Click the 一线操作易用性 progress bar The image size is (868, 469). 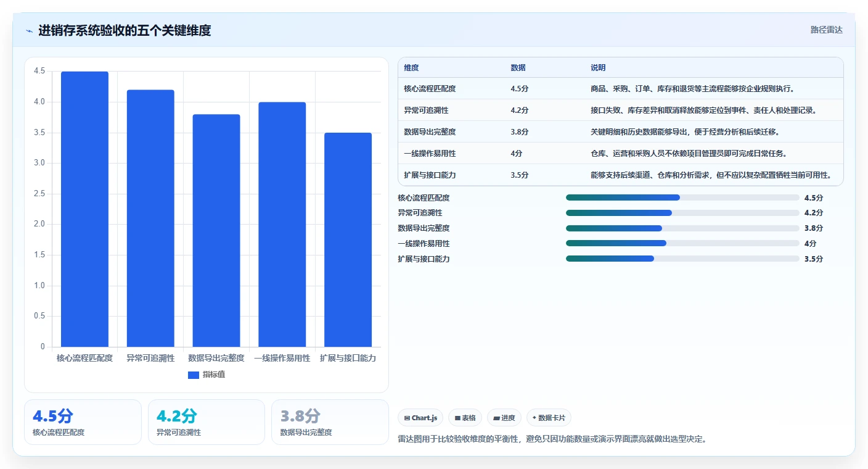(682, 243)
